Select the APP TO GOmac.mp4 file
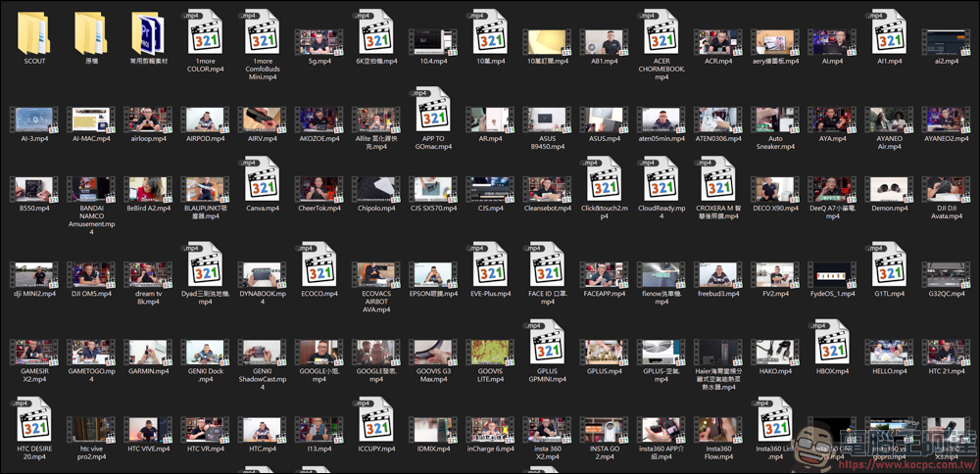Viewport: 980px width, 474px height. click(433, 110)
